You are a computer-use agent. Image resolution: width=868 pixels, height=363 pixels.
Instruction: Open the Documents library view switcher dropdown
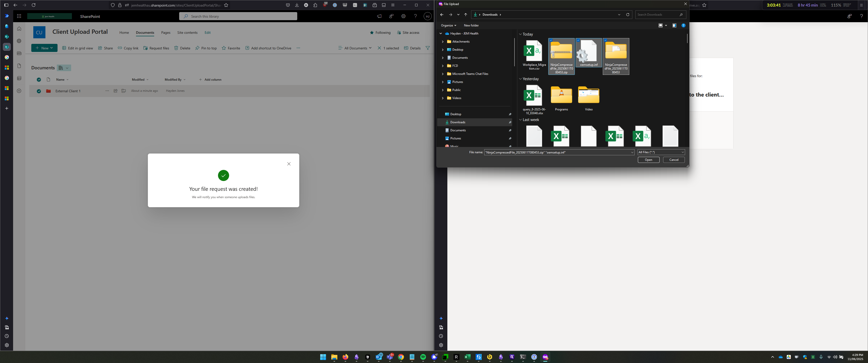pos(64,68)
